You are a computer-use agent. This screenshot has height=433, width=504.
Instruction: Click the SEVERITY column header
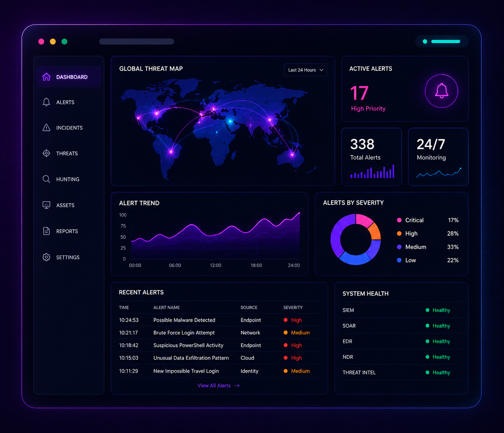(x=293, y=307)
